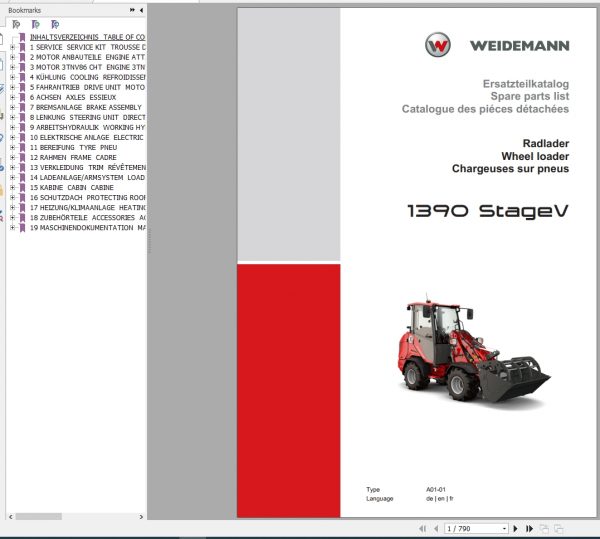Expand the 10 ELEKTRISCHE ANLAGE bookmark node
Image resolution: width=600 pixels, height=539 pixels.
pyautogui.click(x=12, y=137)
